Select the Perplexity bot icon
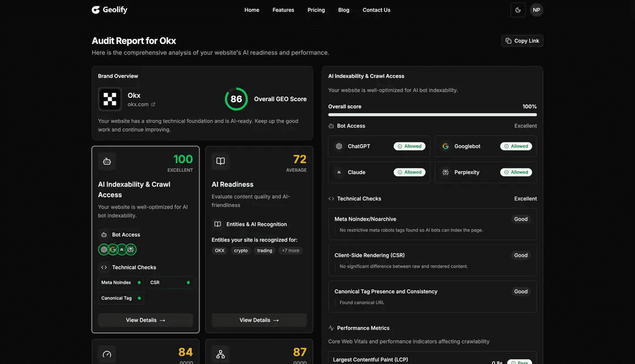 [446, 172]
